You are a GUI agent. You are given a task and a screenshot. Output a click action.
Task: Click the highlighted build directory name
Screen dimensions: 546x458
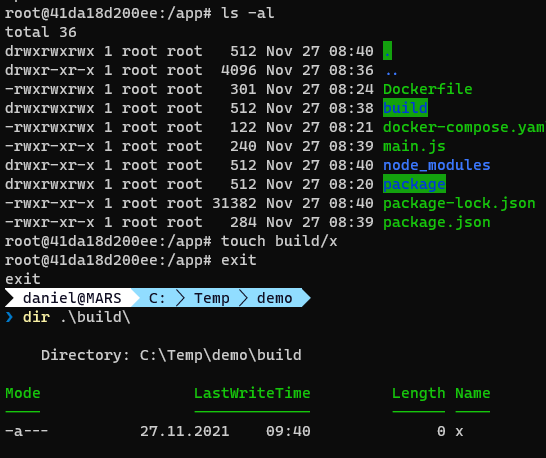405,108
